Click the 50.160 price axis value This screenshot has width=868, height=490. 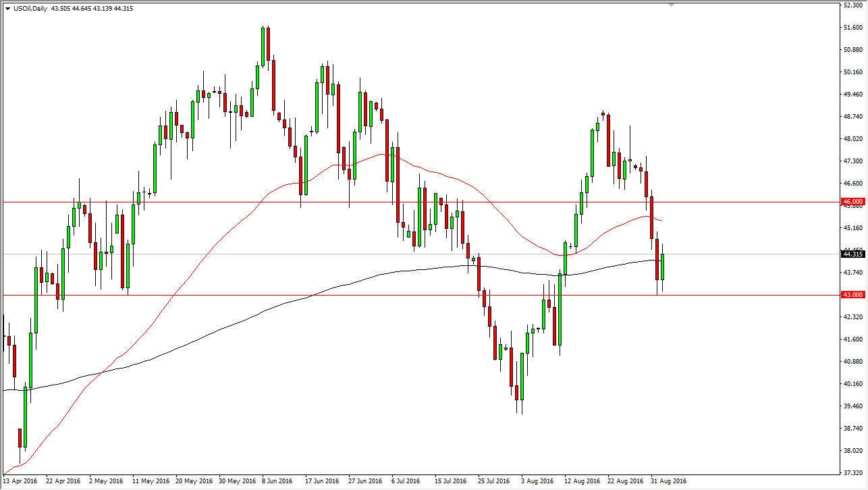point(853,72)
